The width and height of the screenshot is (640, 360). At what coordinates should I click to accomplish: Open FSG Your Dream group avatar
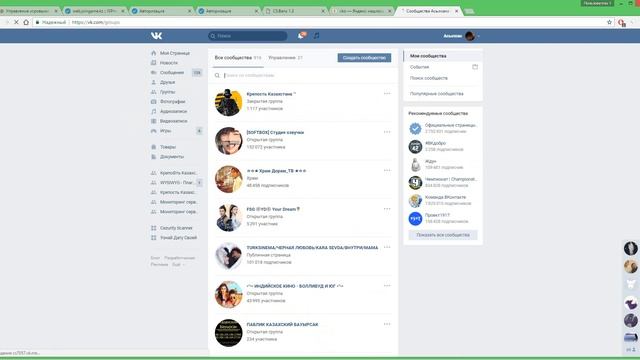(x=229, y=217)
